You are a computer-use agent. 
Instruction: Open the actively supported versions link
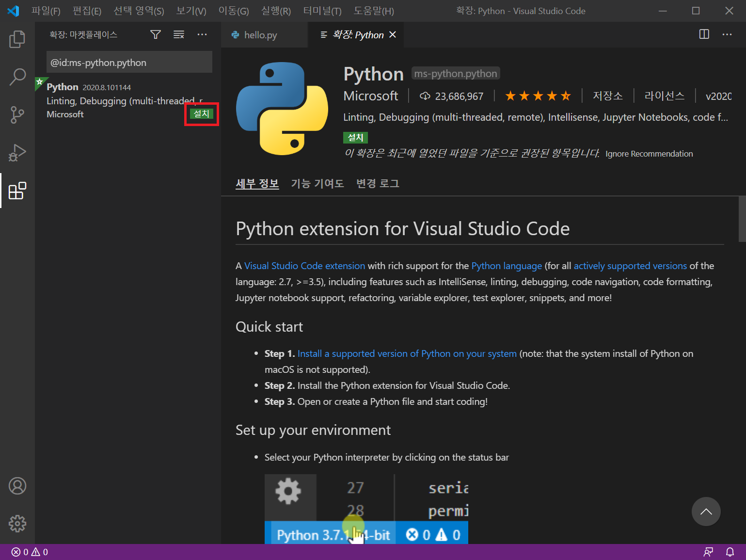click(x=630, y=266)
